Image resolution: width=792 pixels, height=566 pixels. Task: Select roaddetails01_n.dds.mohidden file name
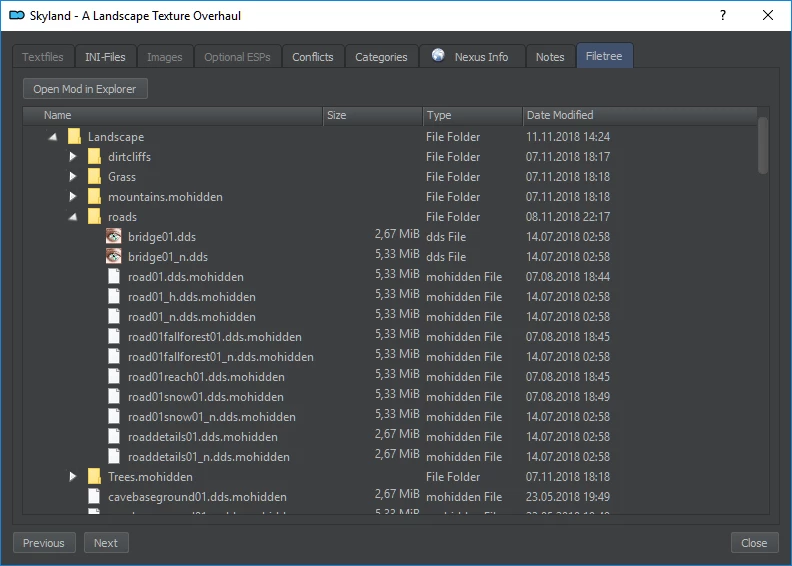[x=209, y=457]
